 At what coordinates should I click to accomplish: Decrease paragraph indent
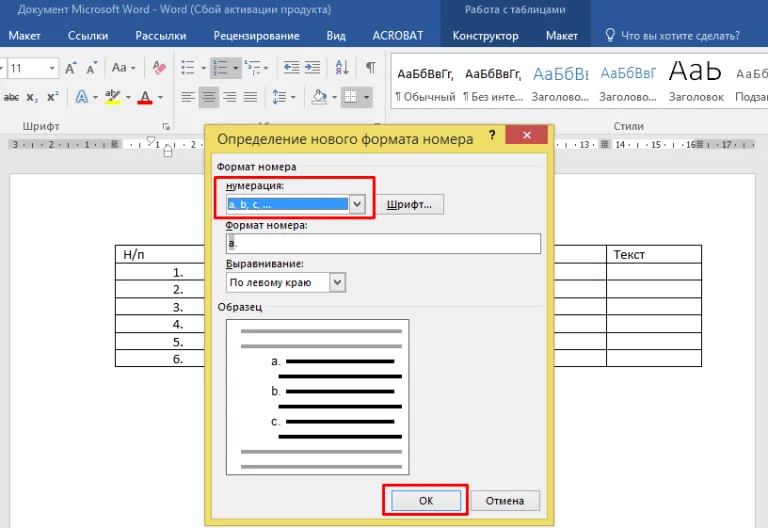click(x=291, y=68)
